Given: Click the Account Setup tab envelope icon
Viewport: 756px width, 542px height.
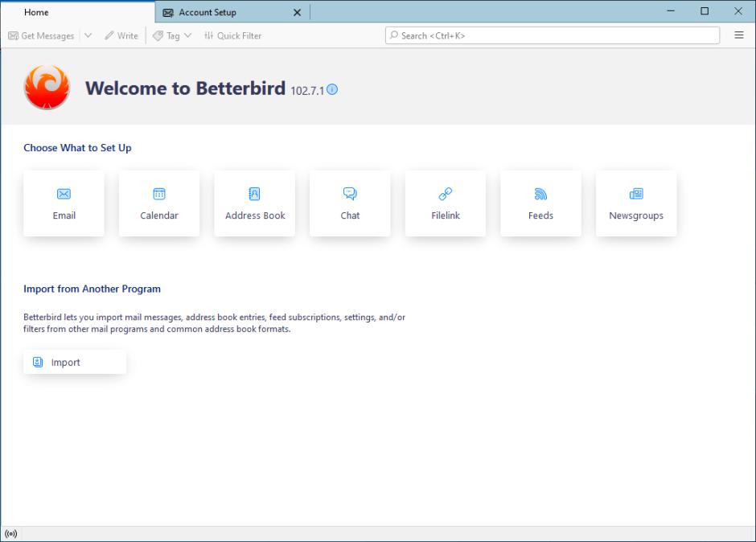Looking at the screenshot, I should pyautogui.click(x=168, y=13).
